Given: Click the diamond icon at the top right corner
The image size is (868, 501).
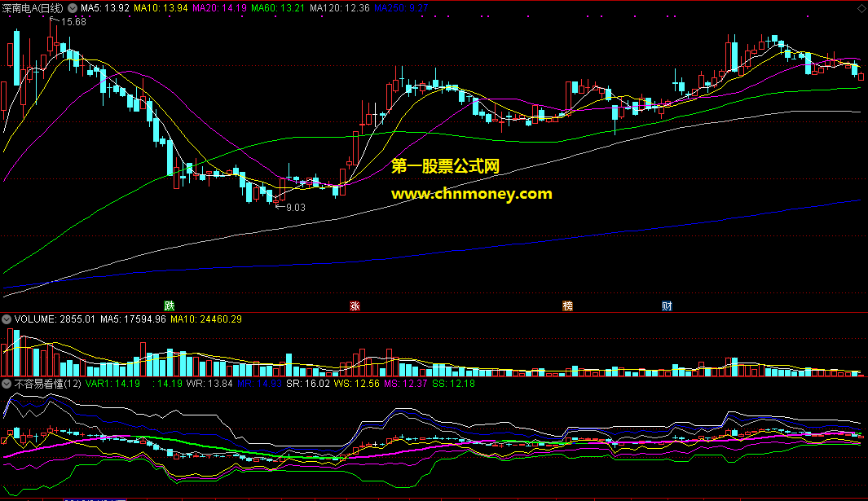Looking at the screenshot, I should click(861, 8).
